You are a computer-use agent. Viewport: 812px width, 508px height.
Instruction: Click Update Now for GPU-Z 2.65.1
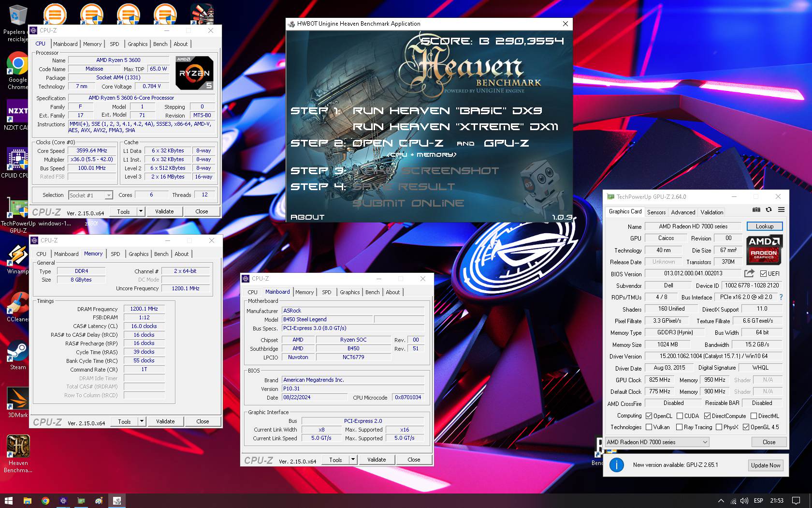(766, 465)
